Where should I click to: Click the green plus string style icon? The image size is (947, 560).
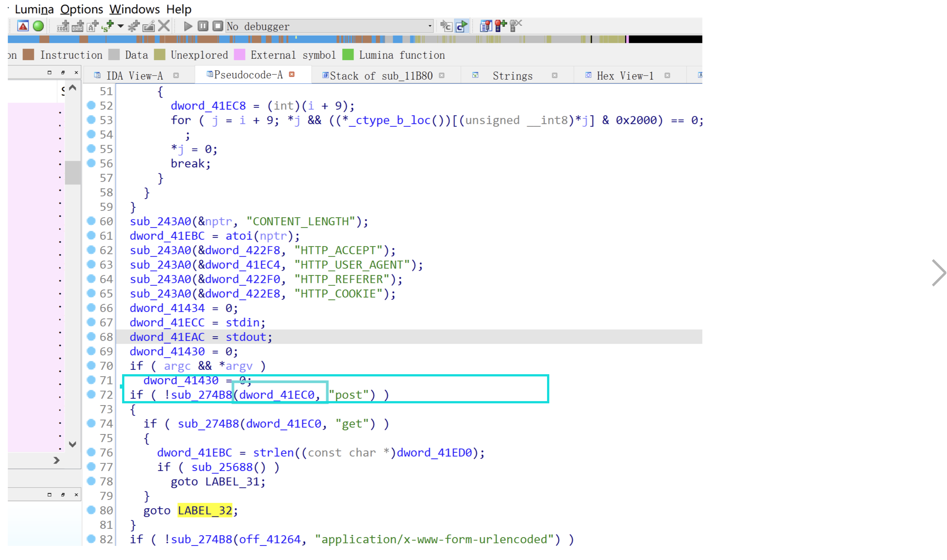(x=108, y=26)
